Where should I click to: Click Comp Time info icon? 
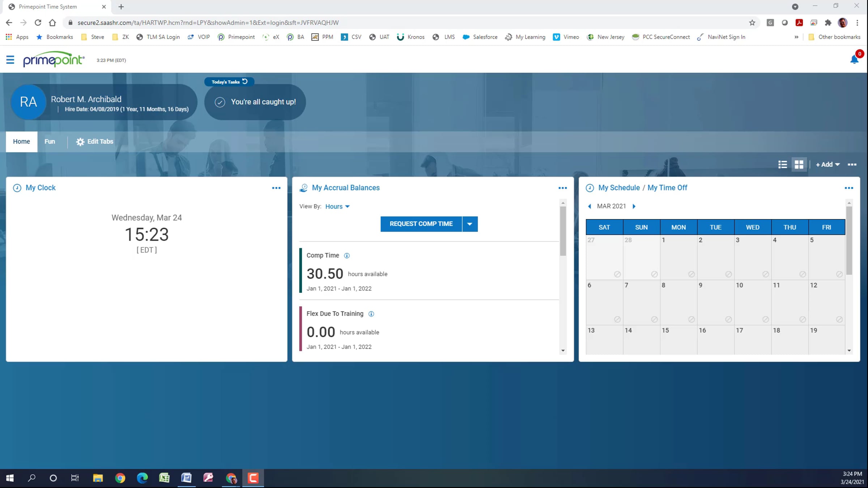tap(346, 256)
